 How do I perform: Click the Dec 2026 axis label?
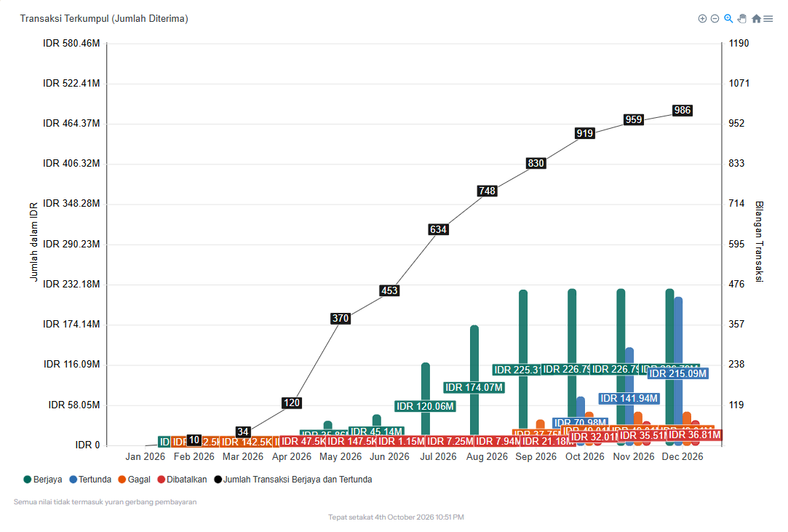(x=682, y=456)
